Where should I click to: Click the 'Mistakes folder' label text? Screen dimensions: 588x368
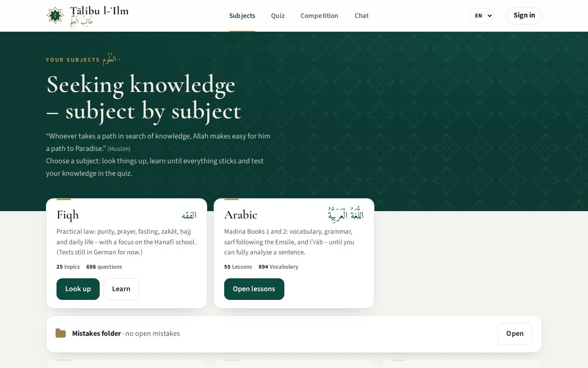pos(96,333)
